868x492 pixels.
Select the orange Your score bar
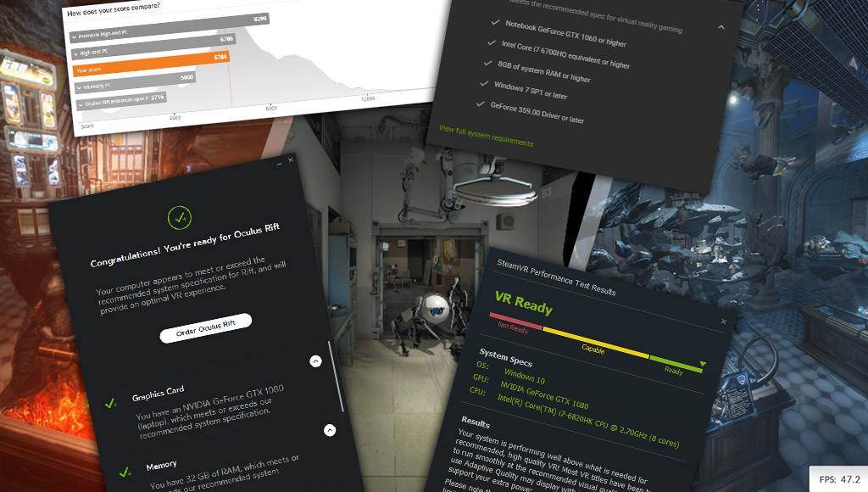[x=151, y=64]
